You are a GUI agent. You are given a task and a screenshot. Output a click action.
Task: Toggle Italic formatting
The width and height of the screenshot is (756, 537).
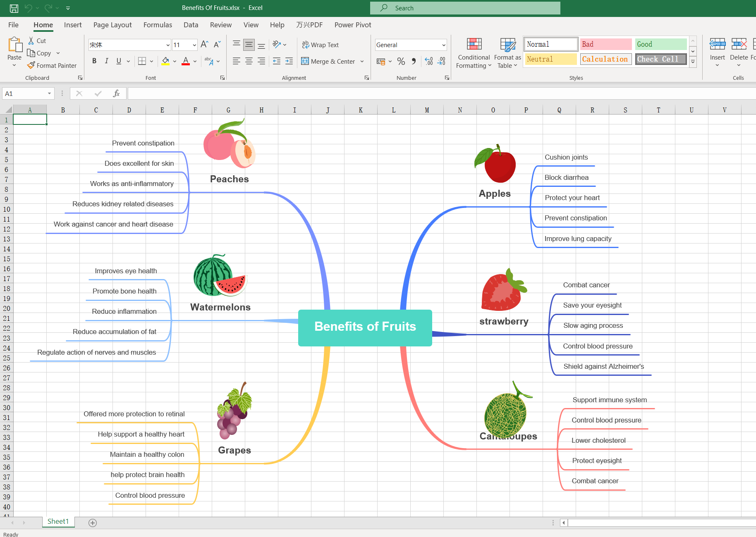tap(107, 61)
